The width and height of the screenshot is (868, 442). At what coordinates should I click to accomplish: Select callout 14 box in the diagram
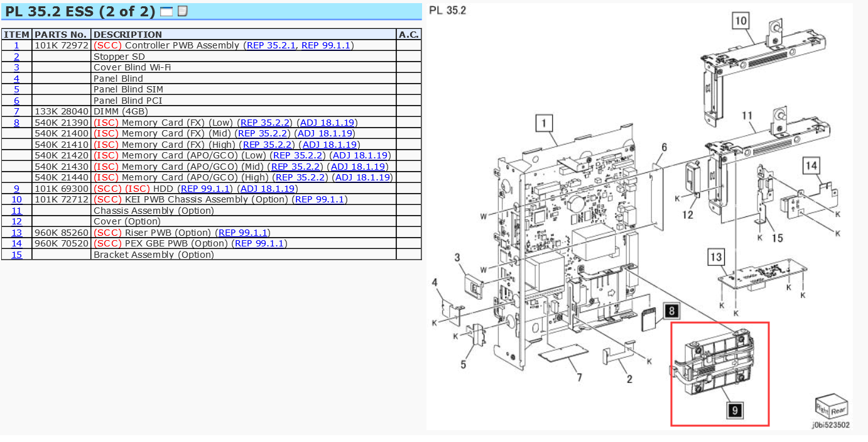pos(811,166)
